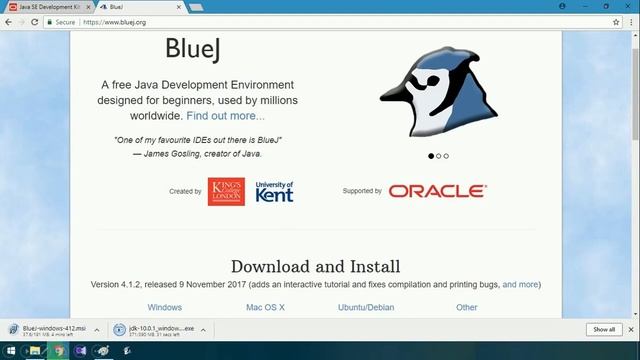Reload the BlueJ page
The width and height of the screenshot is (640, 360).
(35, 22)
